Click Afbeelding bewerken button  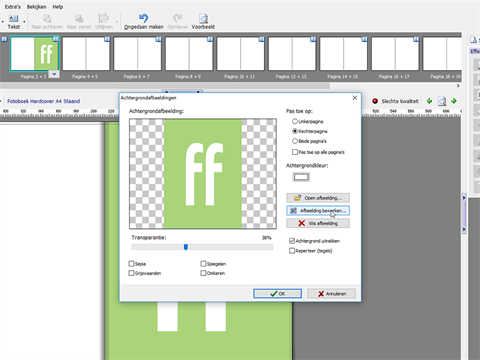tap(318, 211)
